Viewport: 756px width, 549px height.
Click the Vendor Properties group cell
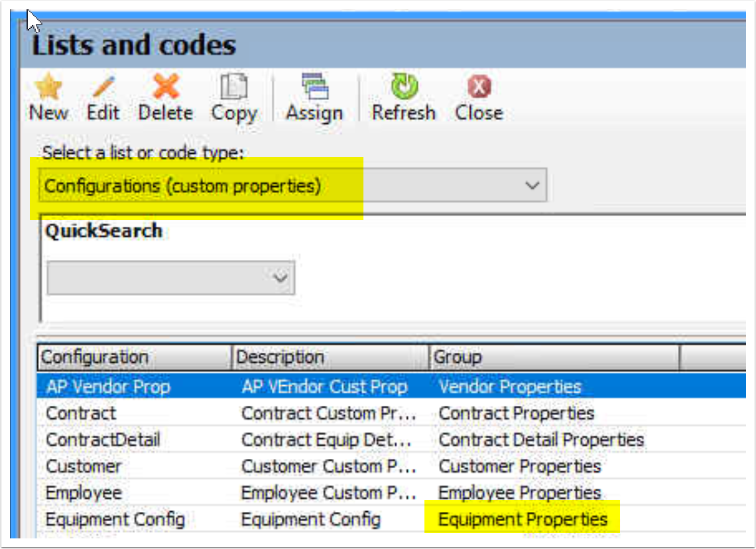coord(510,387)
